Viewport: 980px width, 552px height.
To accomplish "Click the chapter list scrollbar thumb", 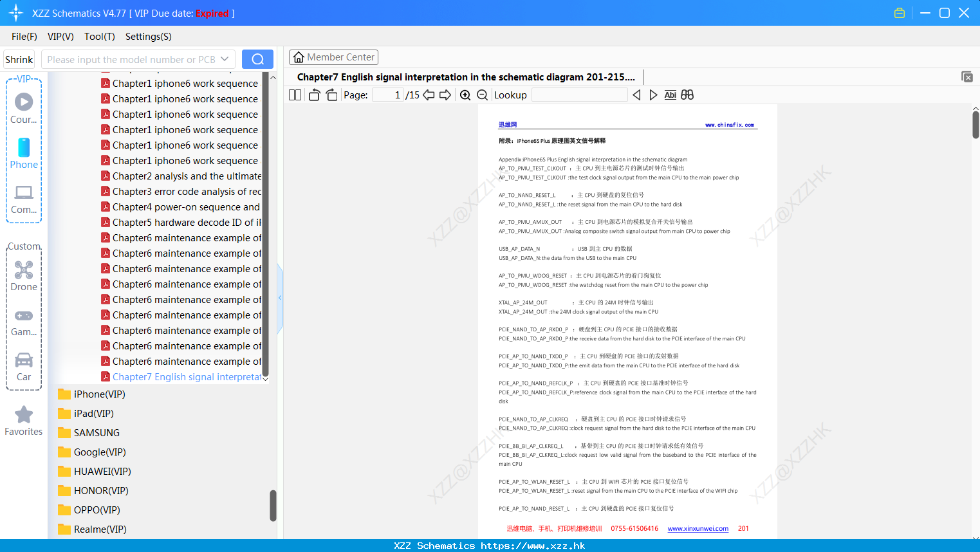I will point(265,224).
